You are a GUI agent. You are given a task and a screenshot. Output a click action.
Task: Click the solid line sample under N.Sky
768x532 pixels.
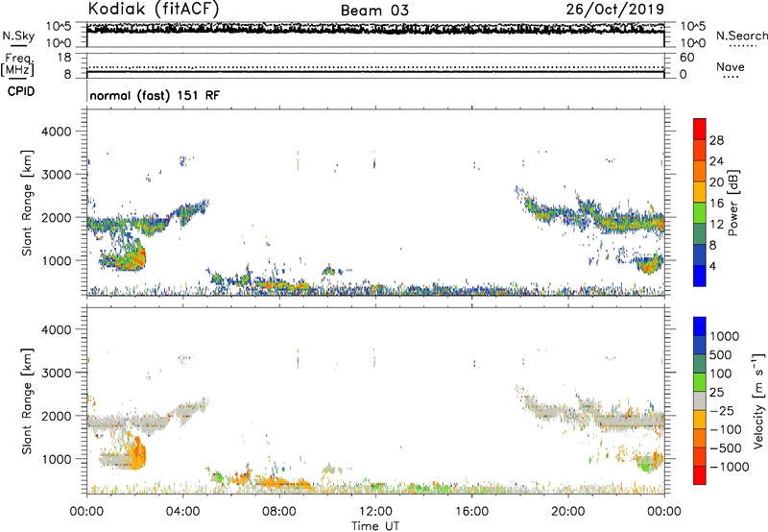point(18,45)
